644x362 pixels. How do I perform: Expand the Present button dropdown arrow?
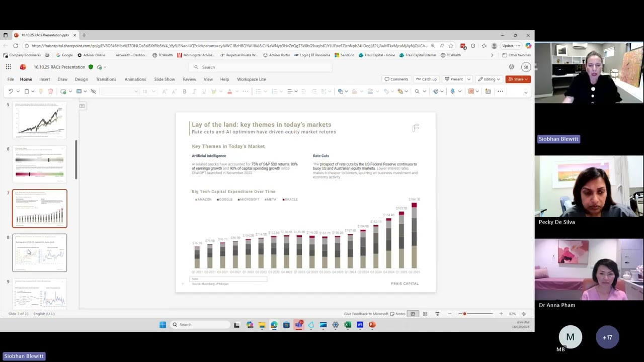[468, 79]
